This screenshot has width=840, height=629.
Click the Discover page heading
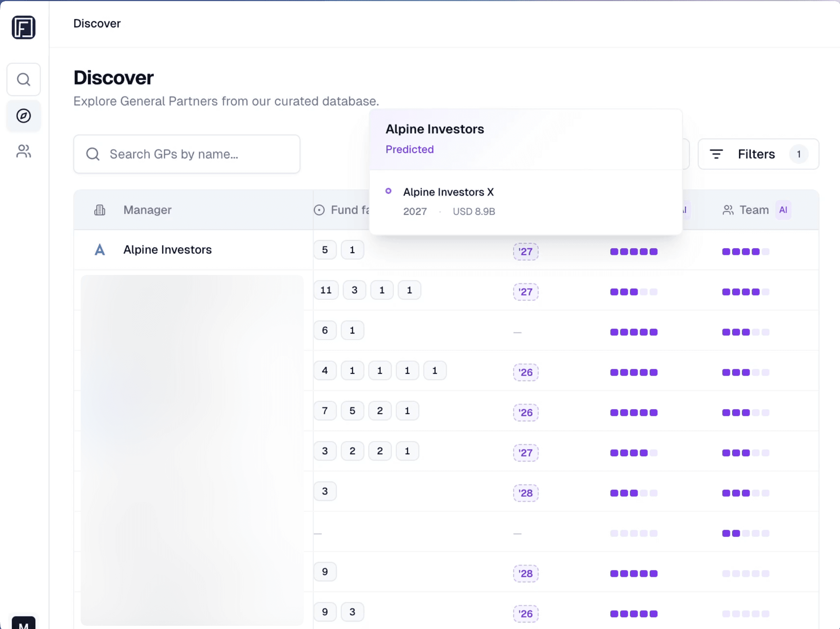113,78
